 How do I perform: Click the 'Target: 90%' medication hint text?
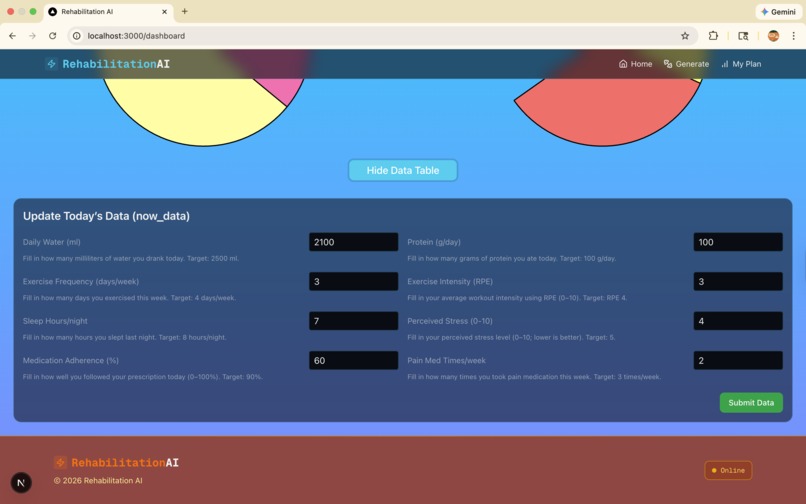[242, 377]
